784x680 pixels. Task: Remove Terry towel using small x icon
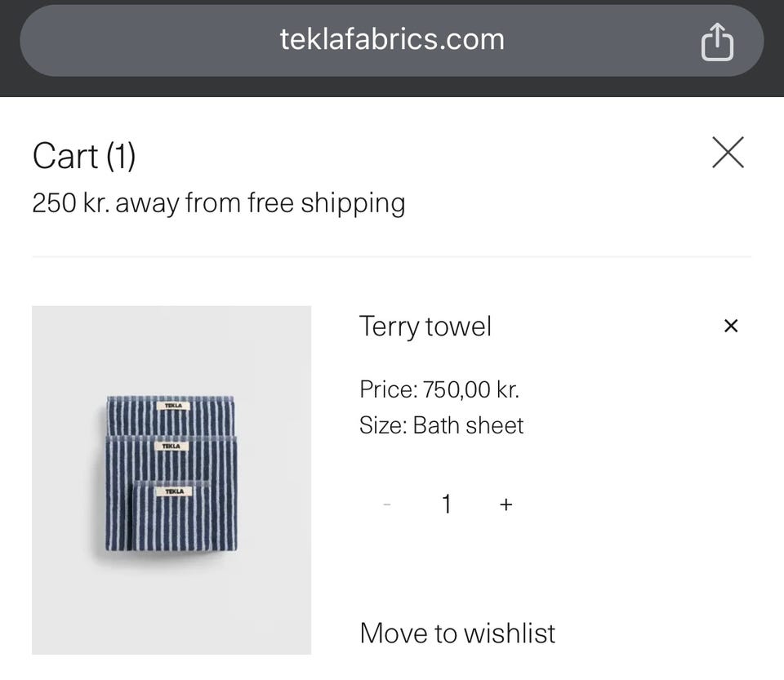pyautogui.click(x=731, y=327)
